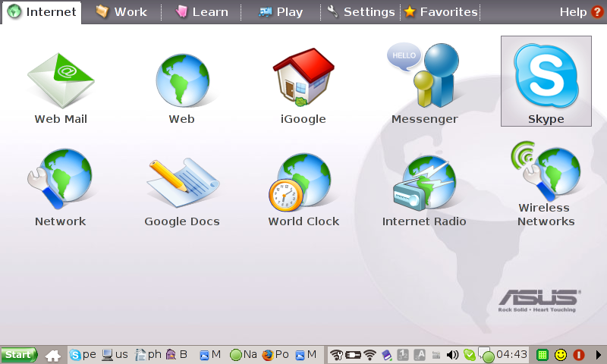Go to the Settings tab
This screenshot has height=364, width=607.
[361, 12]
